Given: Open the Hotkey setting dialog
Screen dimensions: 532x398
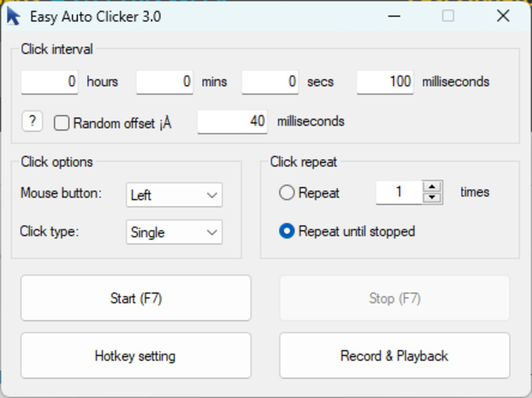Looking at the screenshot, I should tap(136, 355).
